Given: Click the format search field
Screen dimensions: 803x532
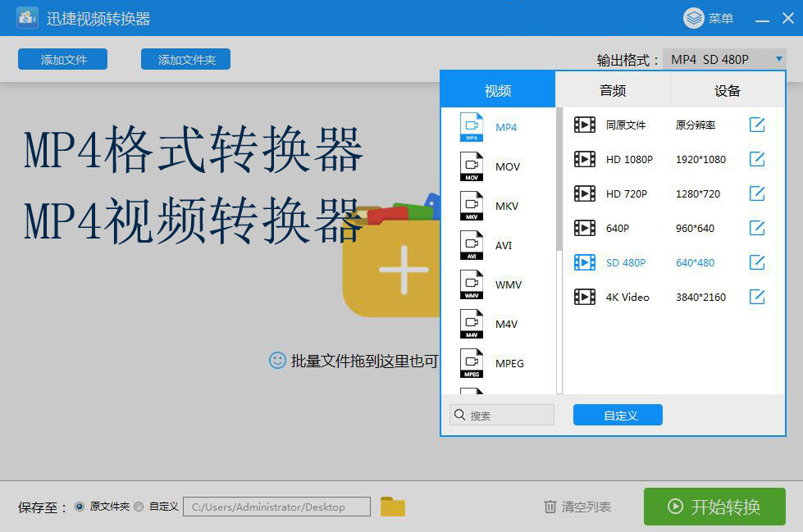Looking at the screenshot, I should 502,416.
